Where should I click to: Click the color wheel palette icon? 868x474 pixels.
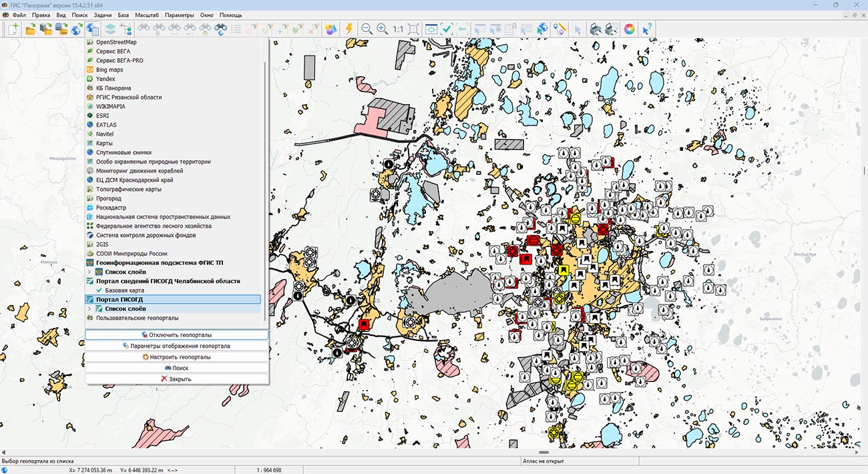click(629, 29)
